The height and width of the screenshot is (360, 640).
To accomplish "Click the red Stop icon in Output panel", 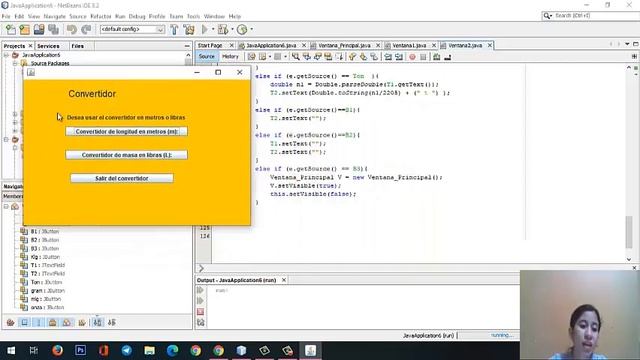I will coord(200,312).
